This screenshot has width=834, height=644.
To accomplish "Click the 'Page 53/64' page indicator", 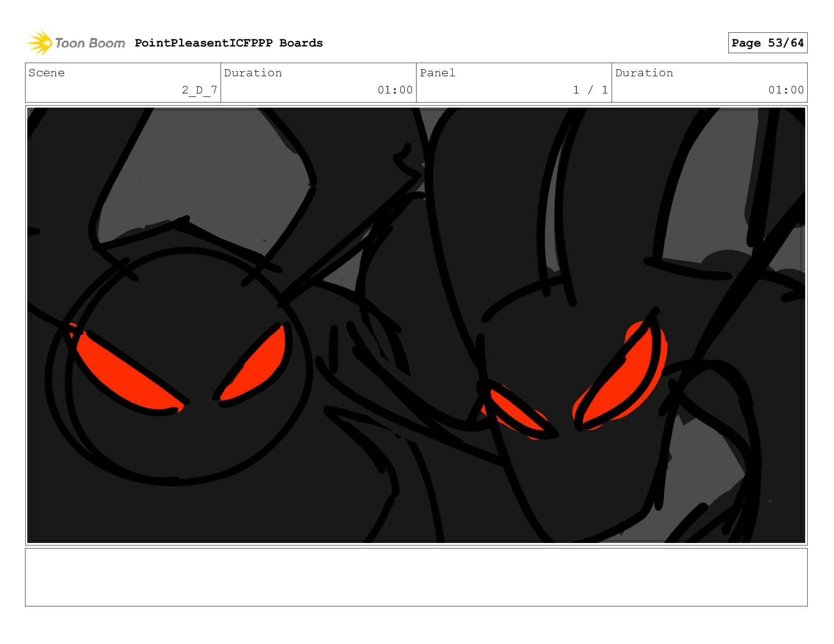I will coord(767,43).
